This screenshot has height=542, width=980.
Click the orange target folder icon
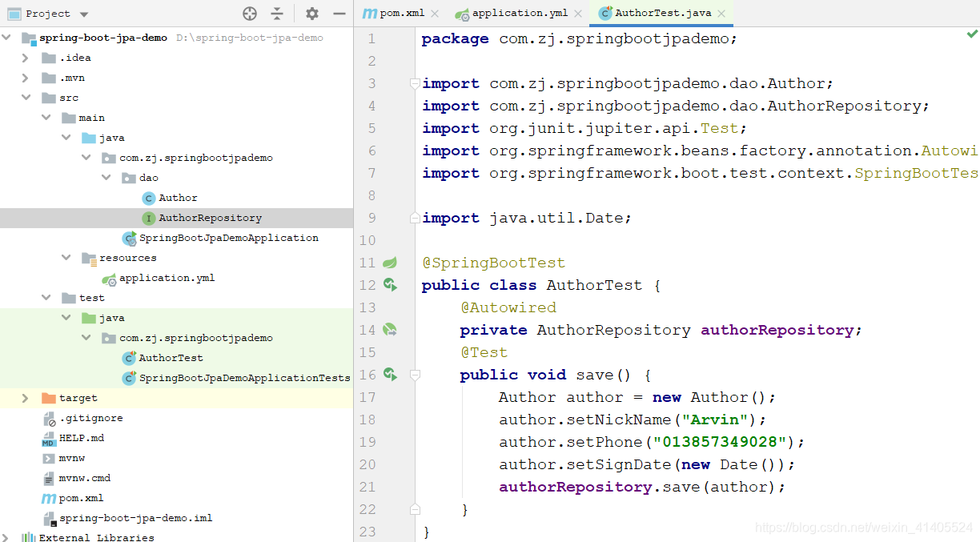point(49,398)
